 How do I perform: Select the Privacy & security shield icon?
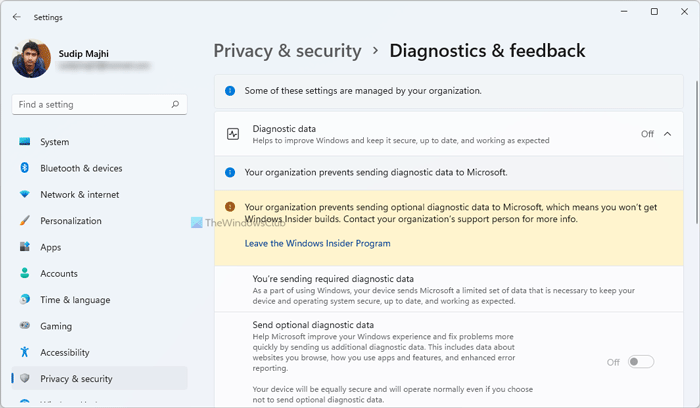[x=25, y=378]
